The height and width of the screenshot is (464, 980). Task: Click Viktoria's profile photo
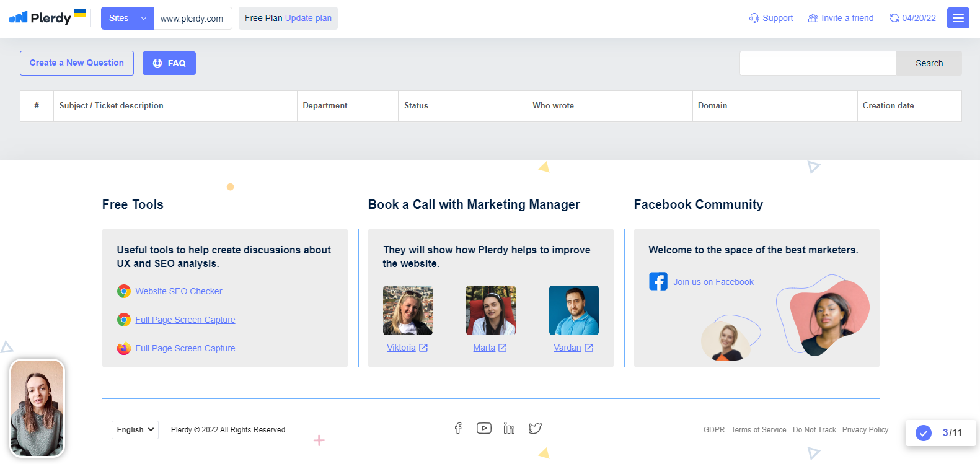[x=407, y=310]
